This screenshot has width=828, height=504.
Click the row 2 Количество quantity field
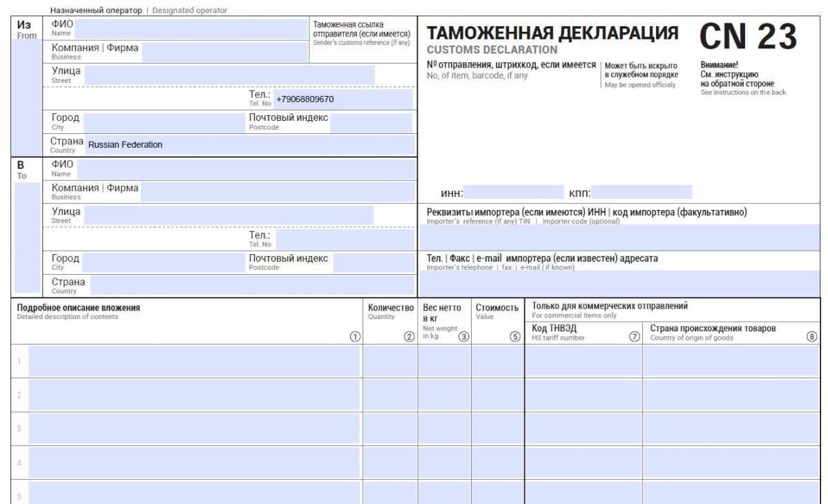[389, 395]
